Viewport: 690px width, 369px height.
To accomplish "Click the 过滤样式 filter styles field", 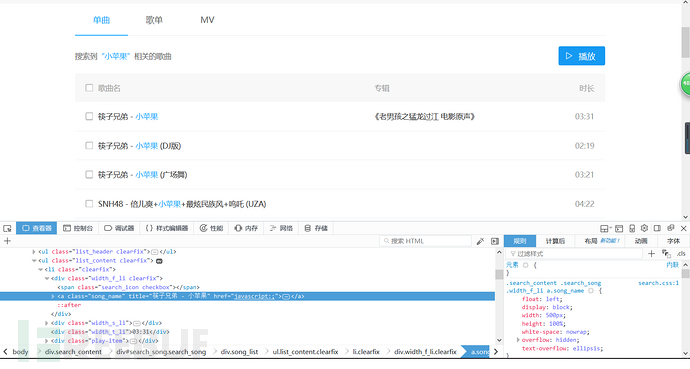I will [575, 254].
